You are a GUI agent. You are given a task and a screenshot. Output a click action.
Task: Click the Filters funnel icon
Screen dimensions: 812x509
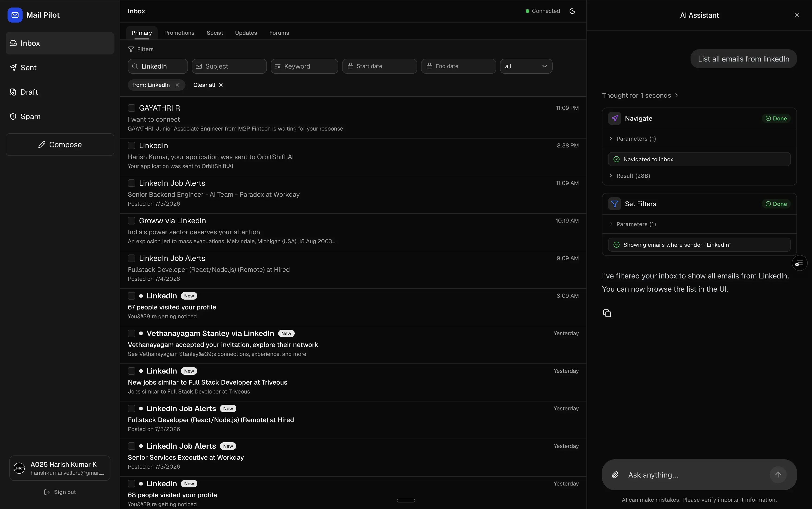coord(131,50)
